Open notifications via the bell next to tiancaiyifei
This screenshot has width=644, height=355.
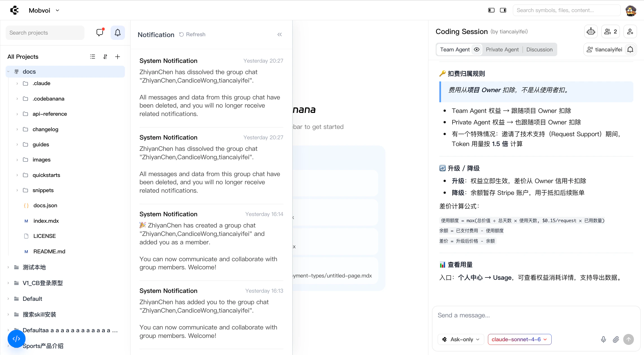tap(631, 49)
